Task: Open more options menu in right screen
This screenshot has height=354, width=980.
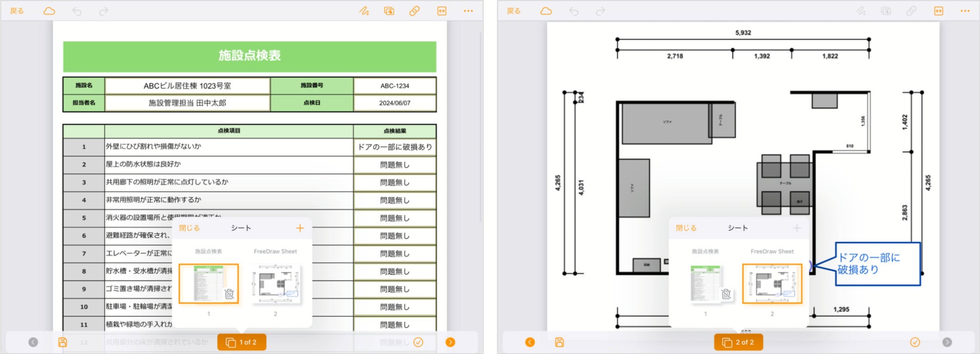Action: point(965,11)
